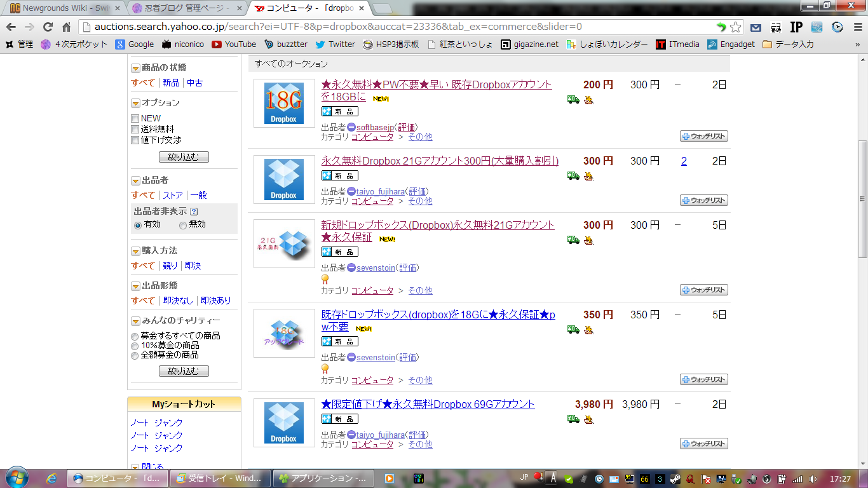
Task: Check the 値下げ交渉 checkbox
Action: tap(135, 140)
